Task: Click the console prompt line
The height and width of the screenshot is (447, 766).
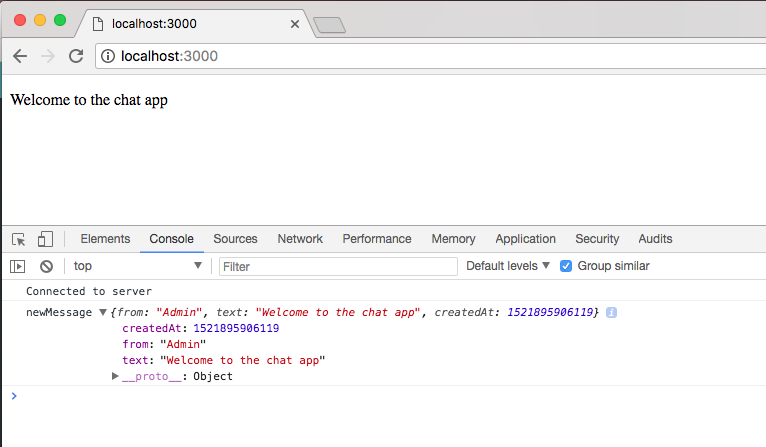Action: coord(380,396)
